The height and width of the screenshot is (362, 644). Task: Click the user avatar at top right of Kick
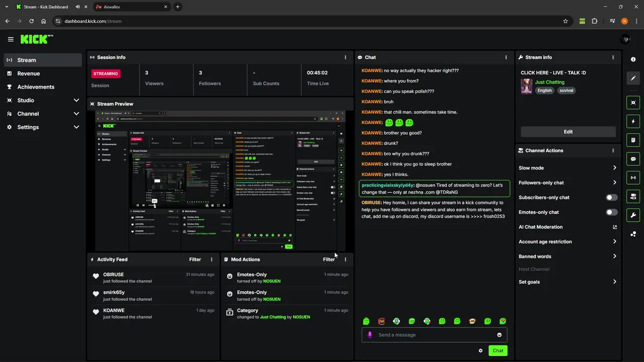[625, 39]
